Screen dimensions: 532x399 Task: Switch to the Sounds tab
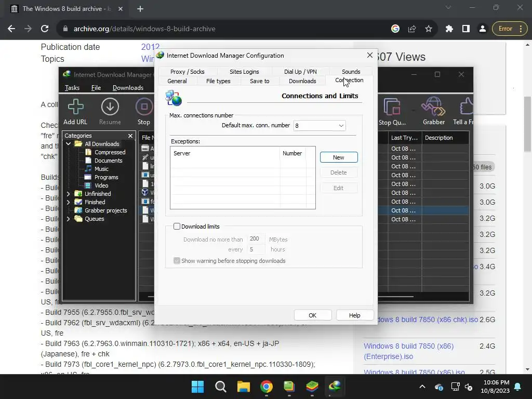(351, 72)
